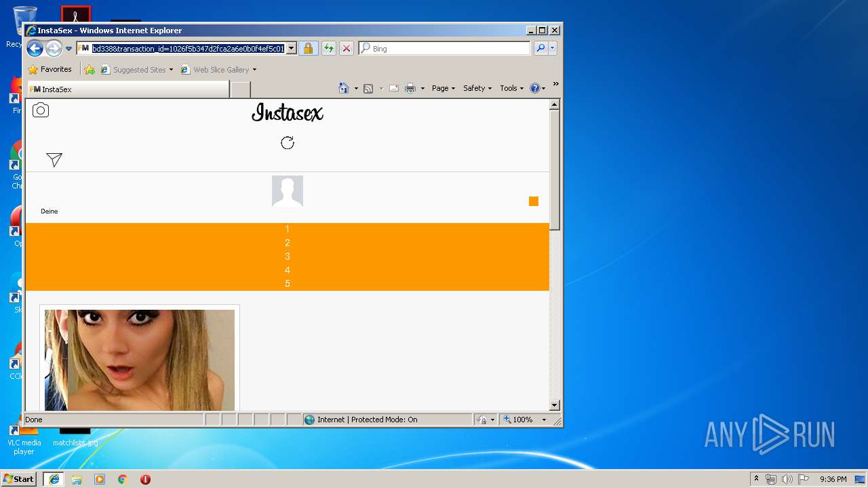
Task: Click the IE Back navigation button
Action: 35,48
